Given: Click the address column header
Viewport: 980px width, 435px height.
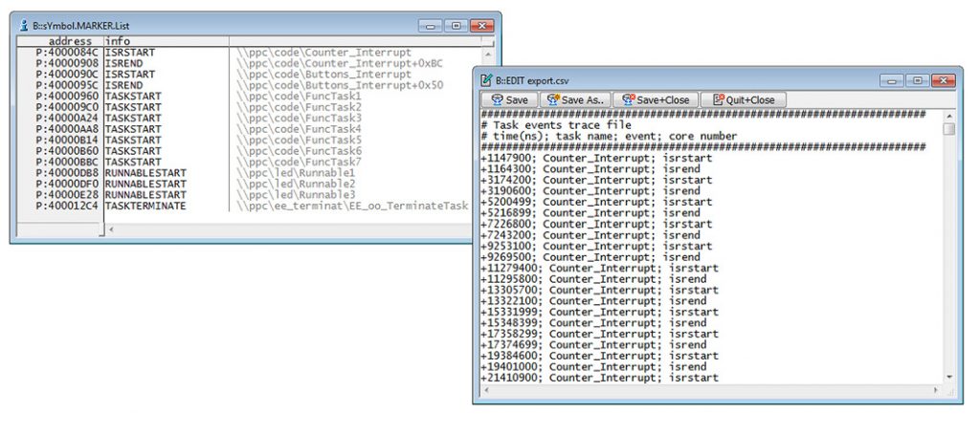Looking at the screenshot, I should 63,41.
